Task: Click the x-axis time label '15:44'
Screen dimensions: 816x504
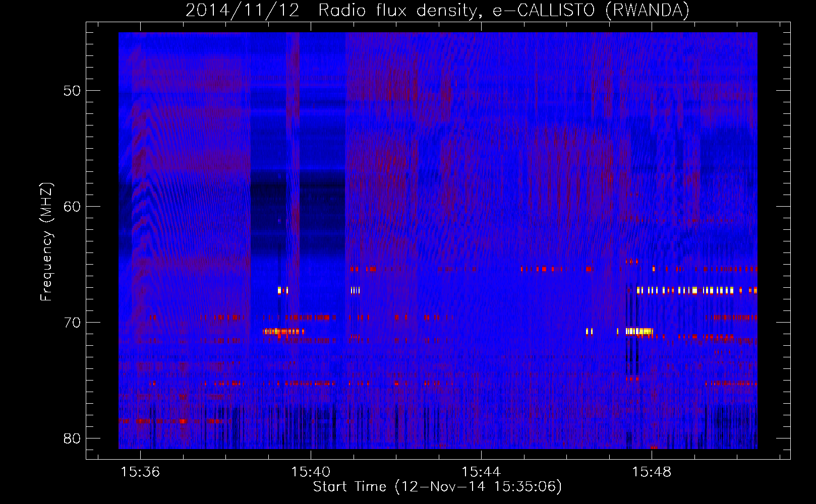Action: coord(482,472)
